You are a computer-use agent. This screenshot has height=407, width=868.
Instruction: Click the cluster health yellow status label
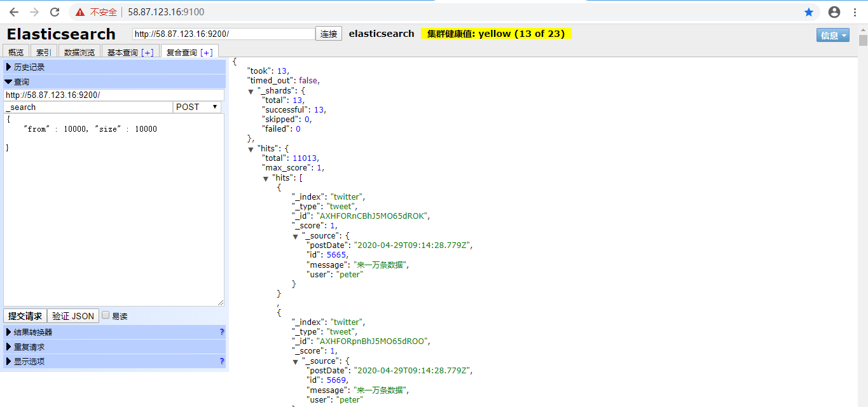496,34
